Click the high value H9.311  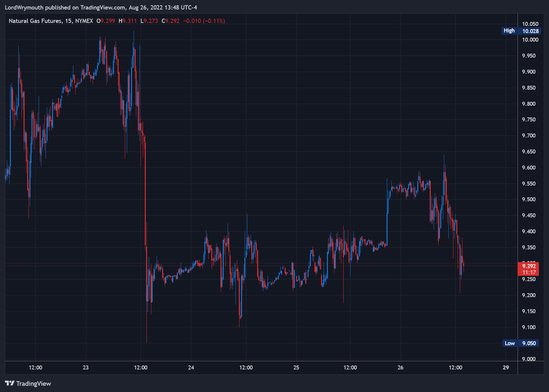[128, 21]
